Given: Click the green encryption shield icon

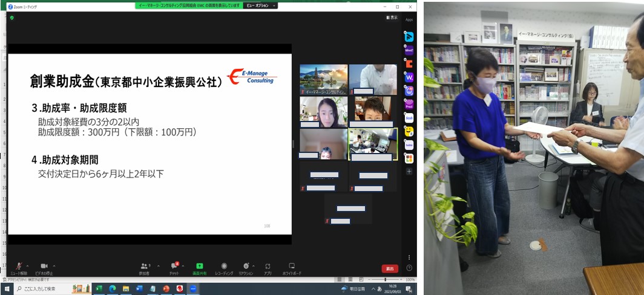Looking at the screenshot, I should (x=11, y=18).
